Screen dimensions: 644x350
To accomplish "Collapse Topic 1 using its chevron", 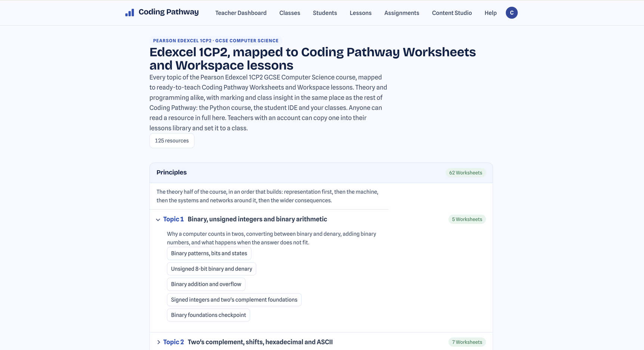I will (158, 219).
